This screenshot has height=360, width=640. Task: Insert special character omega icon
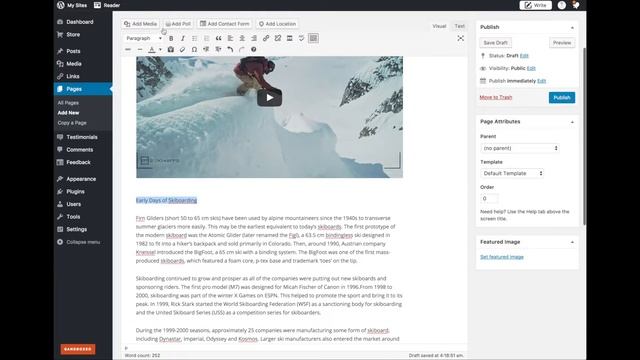tap(194, 49)
